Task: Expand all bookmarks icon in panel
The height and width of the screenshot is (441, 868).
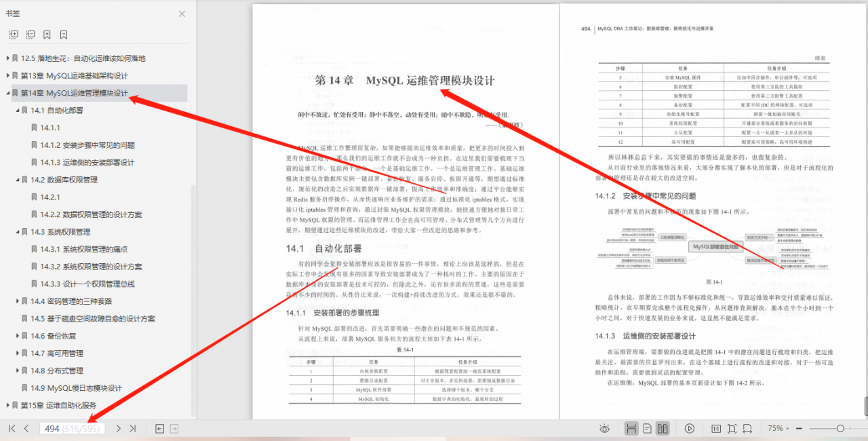Action: pyautogui.click(x=14, y=34)
